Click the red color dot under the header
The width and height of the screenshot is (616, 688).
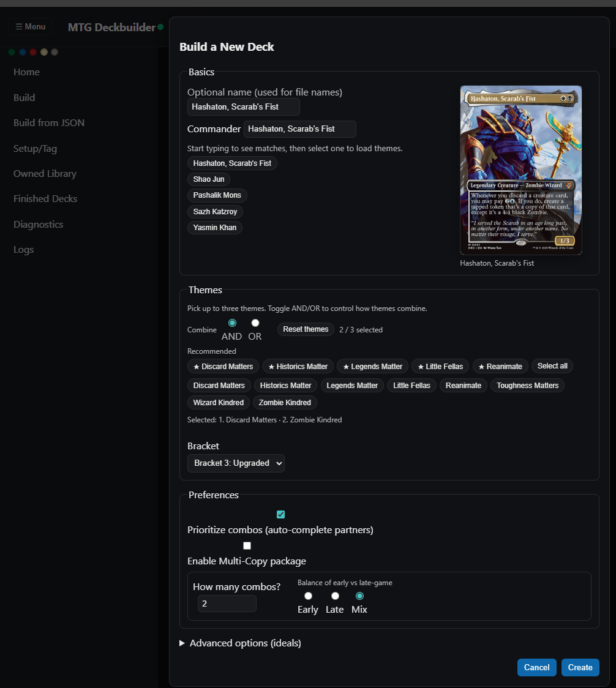[x=33, y=52]
